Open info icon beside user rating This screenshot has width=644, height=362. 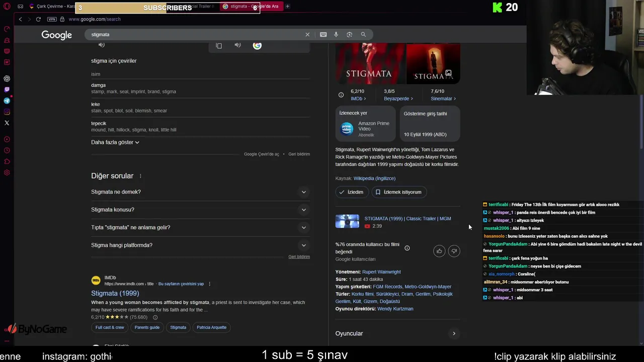pos(407,248)
